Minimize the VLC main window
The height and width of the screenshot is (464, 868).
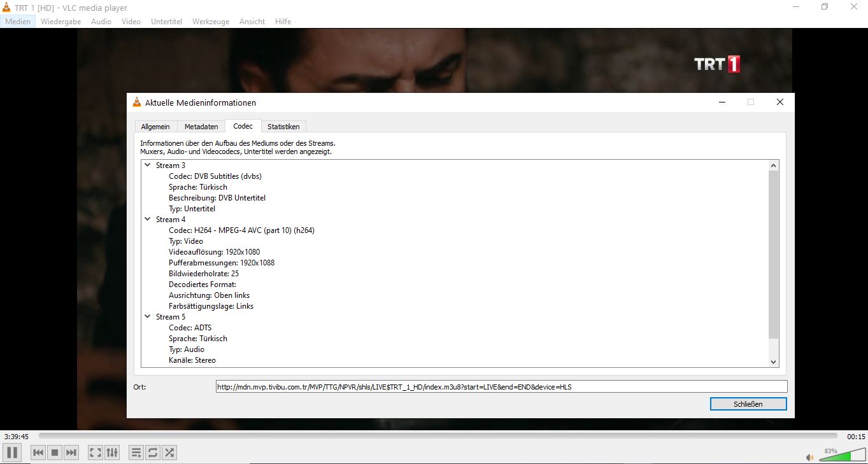(x=796, y=7)
